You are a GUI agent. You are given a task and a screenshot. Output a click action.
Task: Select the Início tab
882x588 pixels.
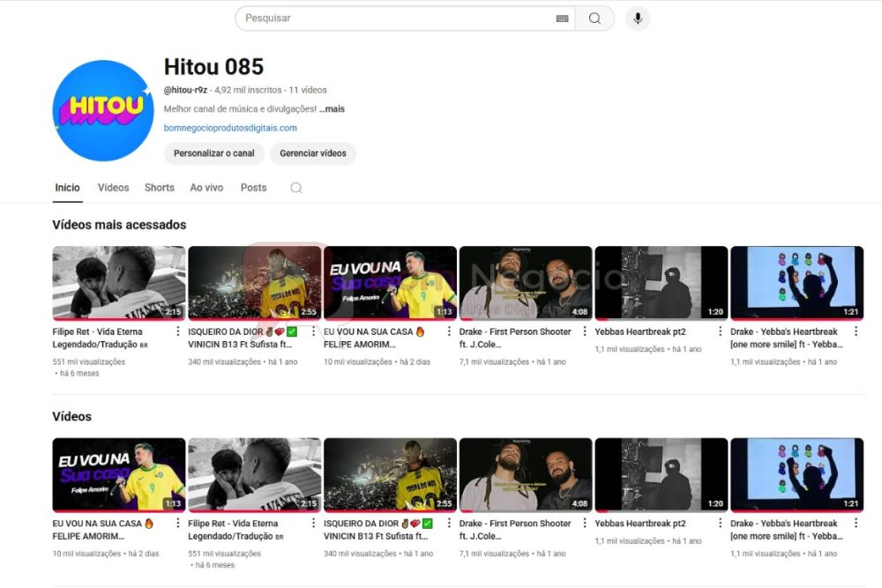[x=68, y=188]
